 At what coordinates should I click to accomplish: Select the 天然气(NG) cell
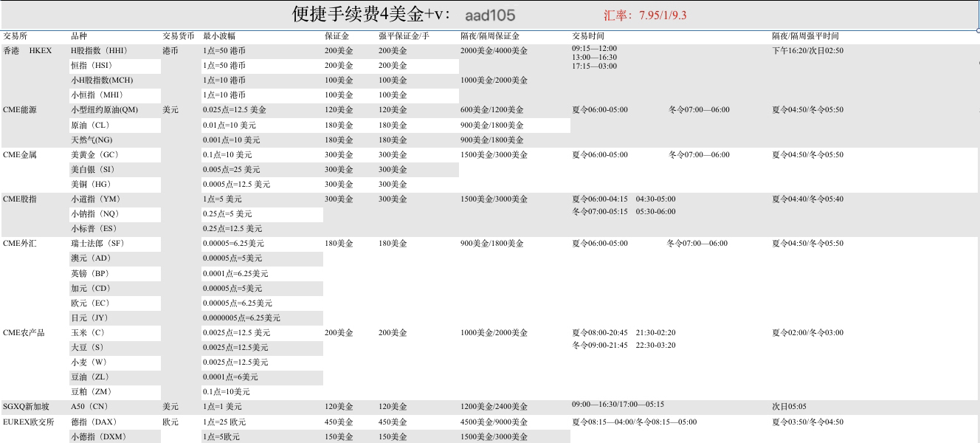tap(92, 140)
